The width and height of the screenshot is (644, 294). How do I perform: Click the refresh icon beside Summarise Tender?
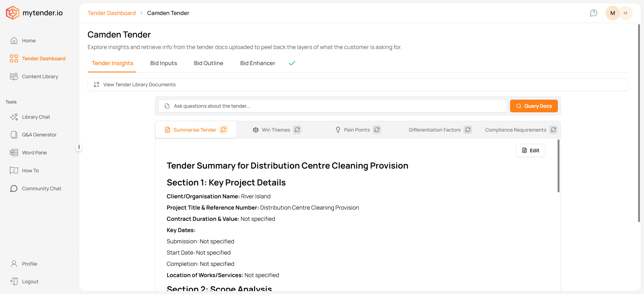[x=223, y=130]
